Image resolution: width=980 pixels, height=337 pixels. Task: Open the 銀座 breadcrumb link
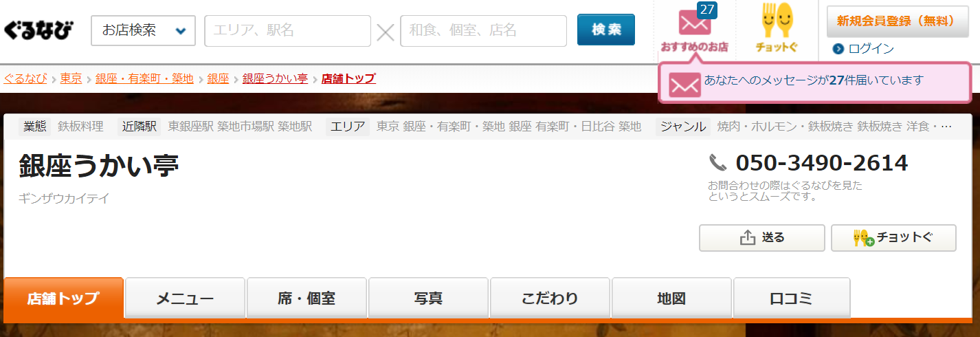pos(218,78)
